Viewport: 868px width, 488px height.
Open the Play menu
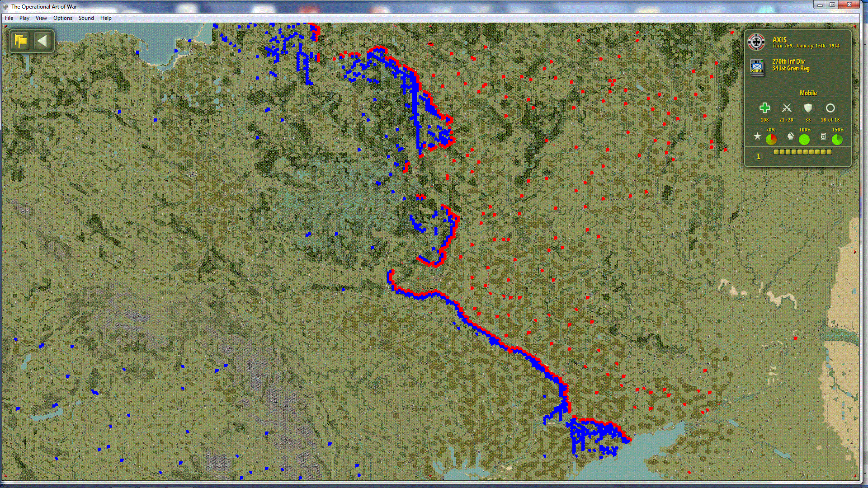(x=24, y=18)
